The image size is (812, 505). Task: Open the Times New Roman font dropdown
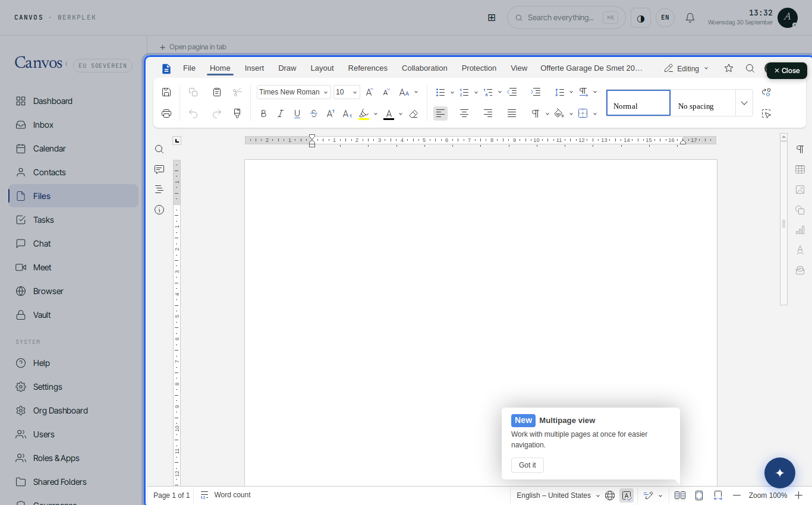click(x=294, y=92)
